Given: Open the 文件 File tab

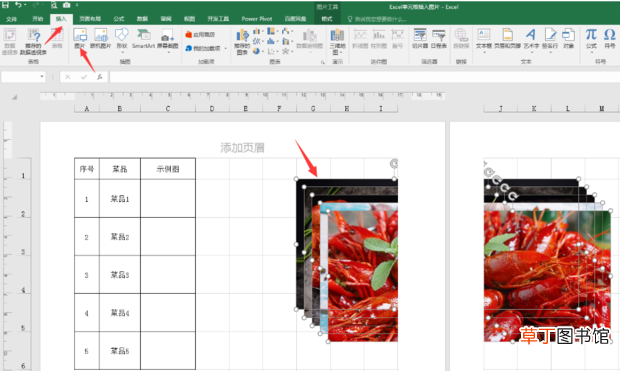Looking at the screenshot, I should pyautogui.click(x=11, y=19).
